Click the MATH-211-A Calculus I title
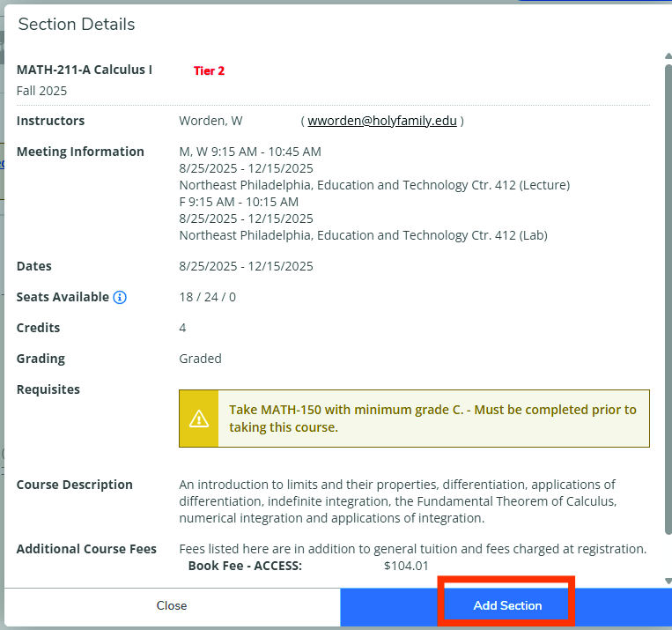672x630 pixels. coord(85,70)
